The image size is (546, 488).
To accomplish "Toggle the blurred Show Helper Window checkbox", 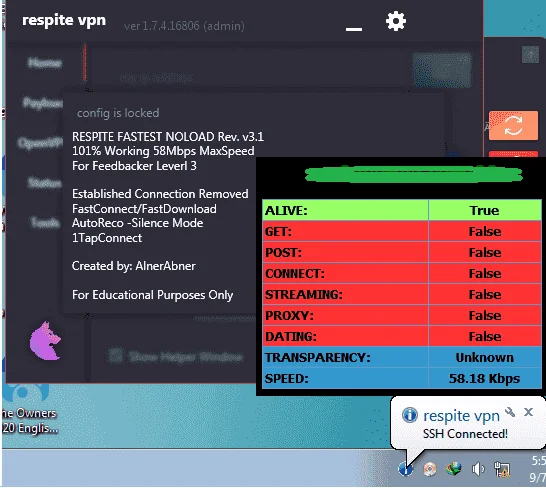I will [115, 356].
